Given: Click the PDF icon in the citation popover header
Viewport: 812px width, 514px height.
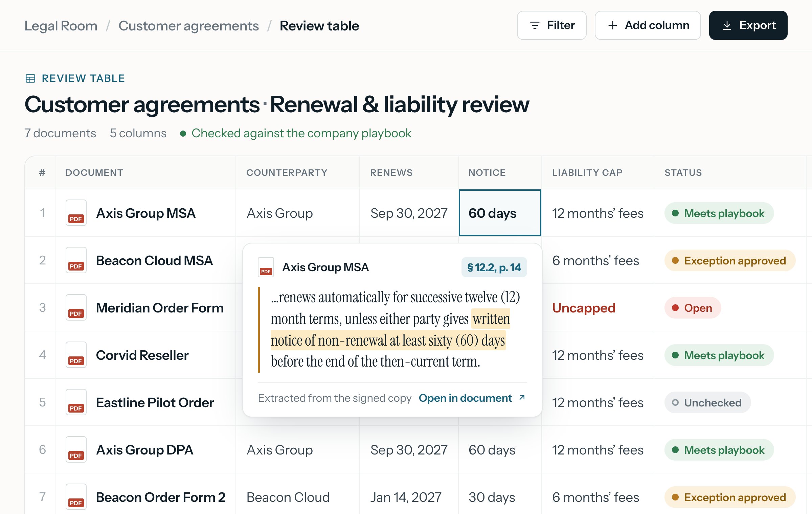Looking at the screenshot, I should 266,267.
